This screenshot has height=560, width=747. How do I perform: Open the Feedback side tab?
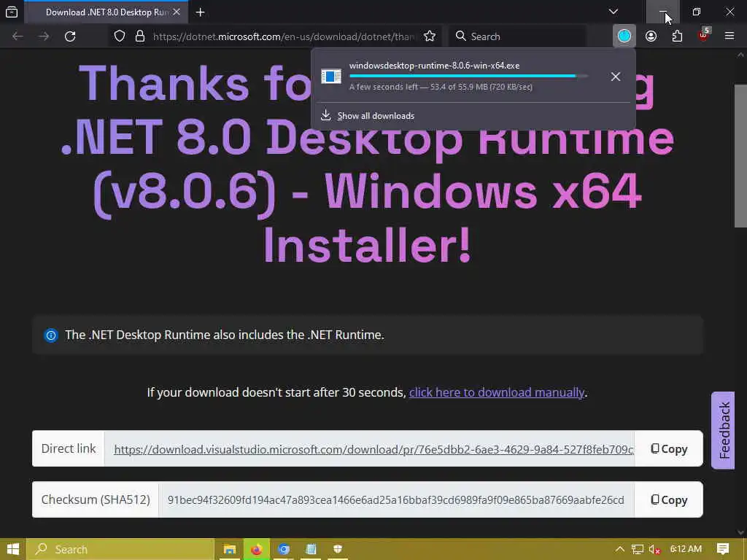723,430
